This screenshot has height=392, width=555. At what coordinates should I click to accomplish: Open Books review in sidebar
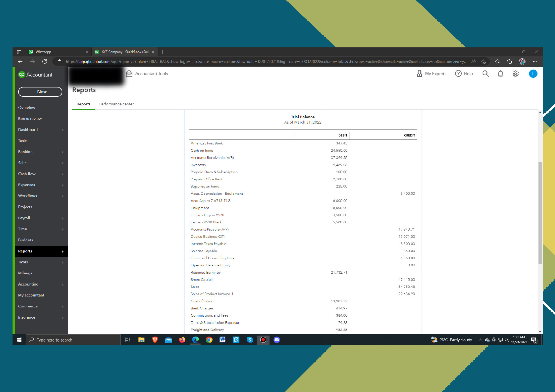click(30, 119)
